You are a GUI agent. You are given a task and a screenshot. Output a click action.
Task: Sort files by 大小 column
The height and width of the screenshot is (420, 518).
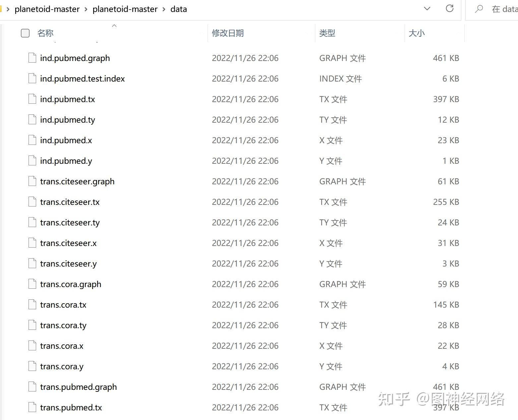(417, 33)
